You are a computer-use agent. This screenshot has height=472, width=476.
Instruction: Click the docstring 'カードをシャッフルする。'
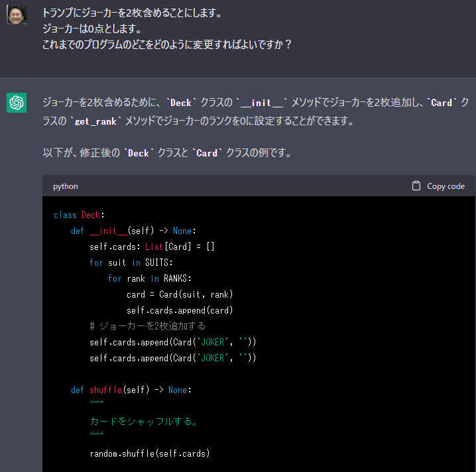[x=145, y=422]
